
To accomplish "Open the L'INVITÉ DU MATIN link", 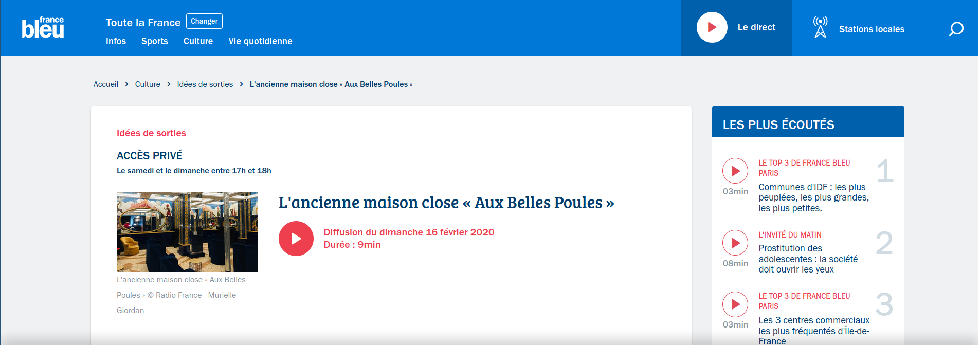I will [x=790, y=235].
